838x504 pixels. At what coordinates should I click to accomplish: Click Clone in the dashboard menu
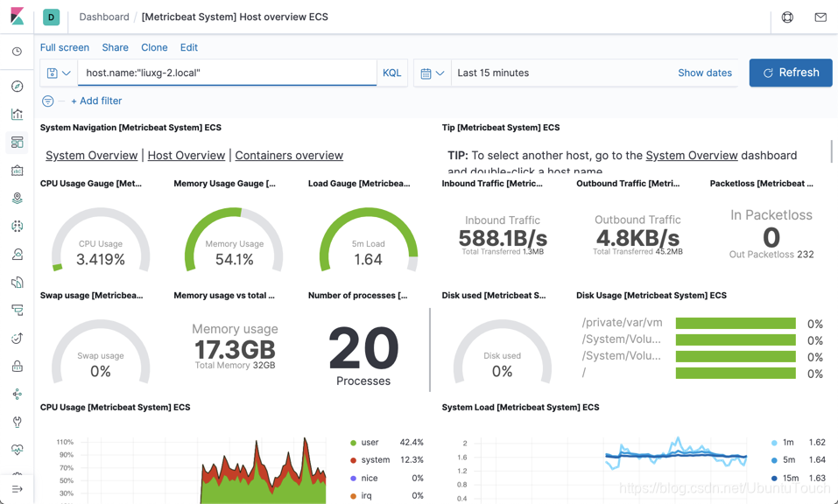tap(154, 47)
